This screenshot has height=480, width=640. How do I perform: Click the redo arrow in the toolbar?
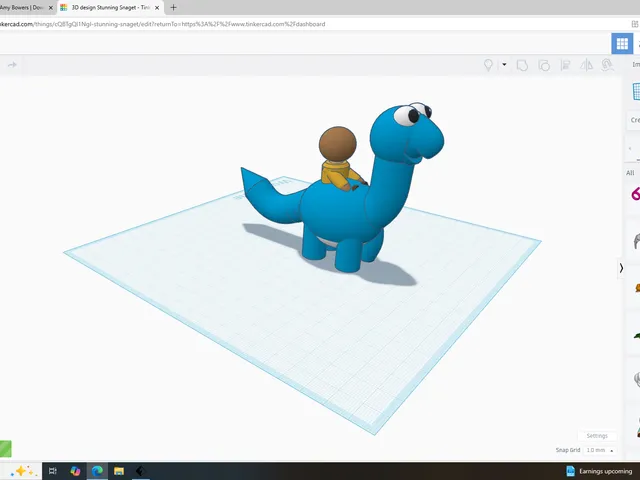[x=12, y=65]
